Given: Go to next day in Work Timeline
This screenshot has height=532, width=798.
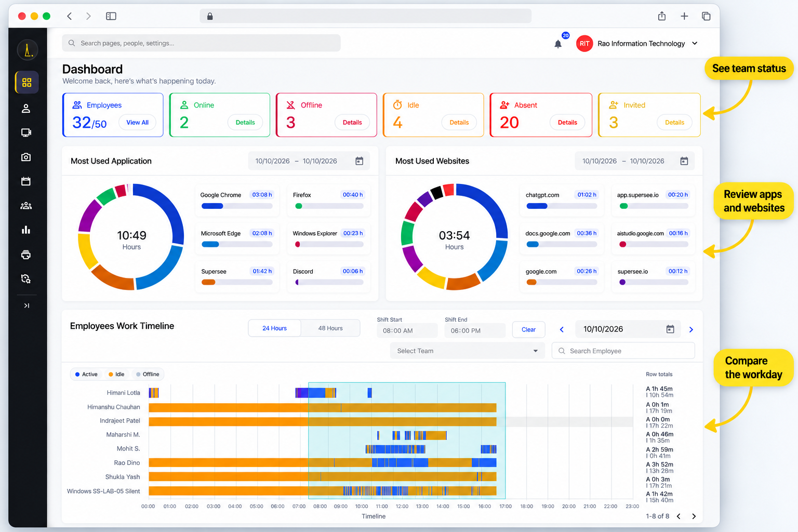Looking at the screenshot, I should pos(691,329).
